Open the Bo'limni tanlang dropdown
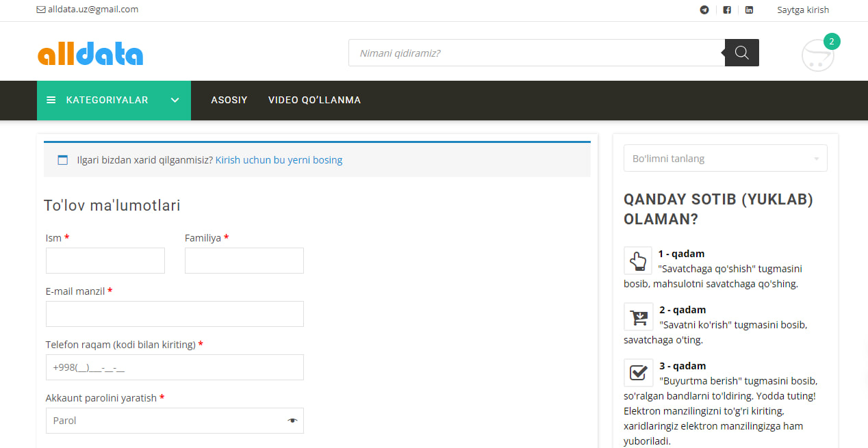The height and width of the screenshot is (448, 868). coord(726,158)
